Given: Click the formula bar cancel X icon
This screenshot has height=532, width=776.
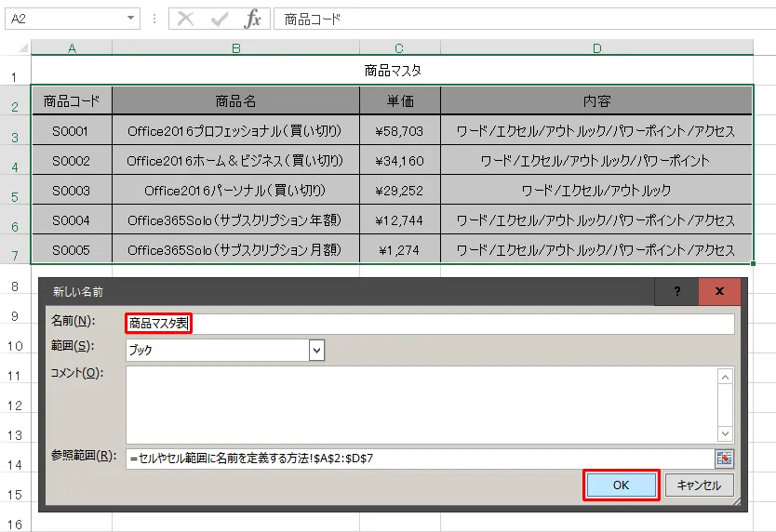Looking at the screenshot, I should [185, 20].
